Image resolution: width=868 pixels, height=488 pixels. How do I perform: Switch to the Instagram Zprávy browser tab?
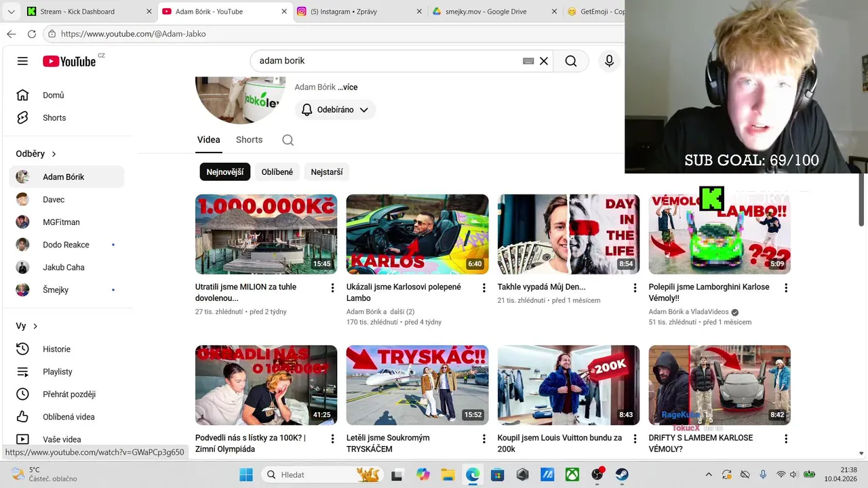pyautogui.click(x=359, y=12)
